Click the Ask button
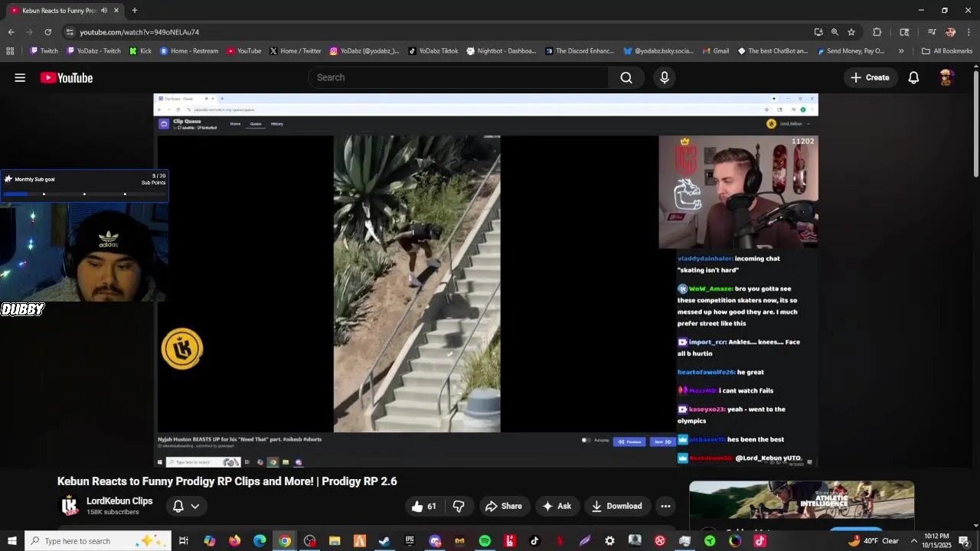 click(x=557, y=506)
